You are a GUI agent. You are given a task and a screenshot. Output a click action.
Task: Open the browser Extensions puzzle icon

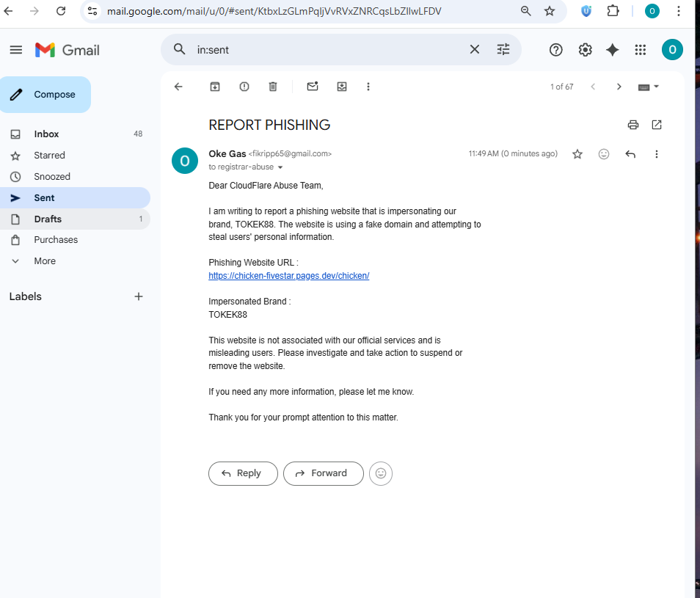pos(613,11)
